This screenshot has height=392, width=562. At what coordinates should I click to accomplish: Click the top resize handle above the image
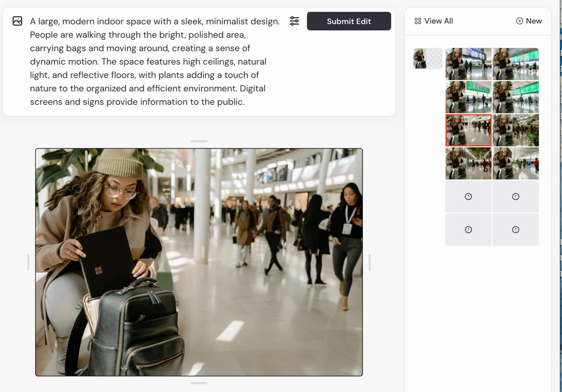(199, 141)
